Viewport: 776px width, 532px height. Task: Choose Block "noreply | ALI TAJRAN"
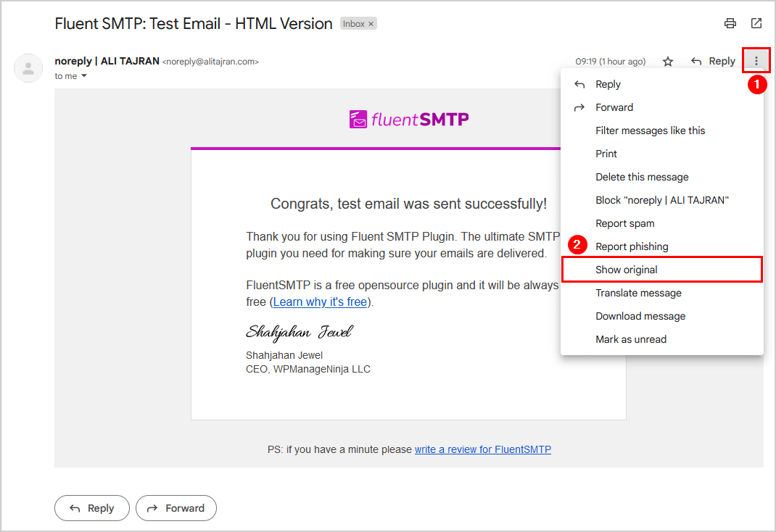tap(661, 200)
